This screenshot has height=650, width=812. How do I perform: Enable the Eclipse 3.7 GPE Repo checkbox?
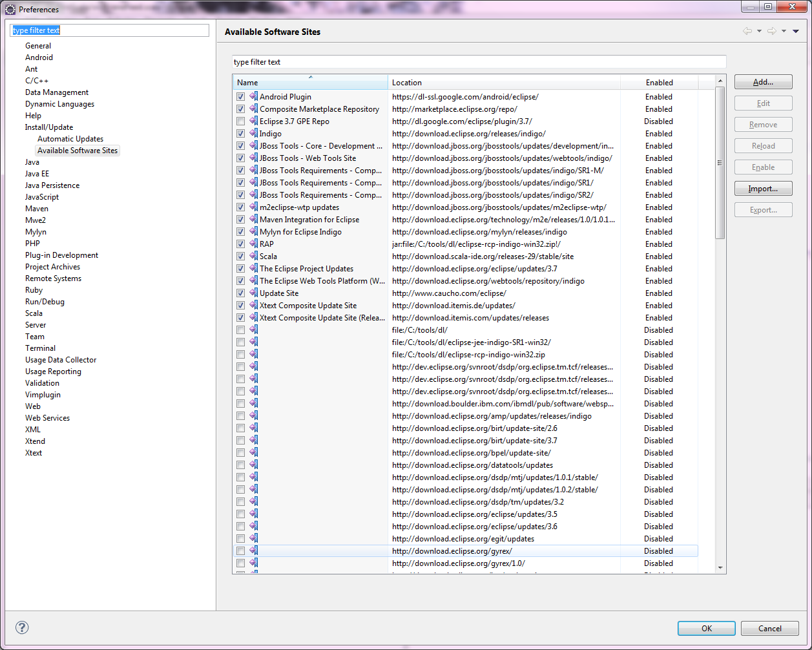point(240,121)
